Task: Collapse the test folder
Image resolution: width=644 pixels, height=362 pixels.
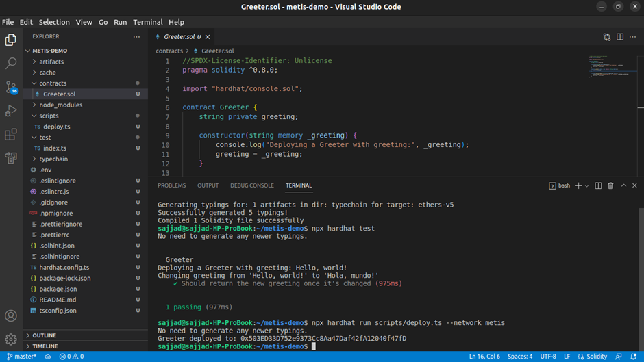Action: 86,138
